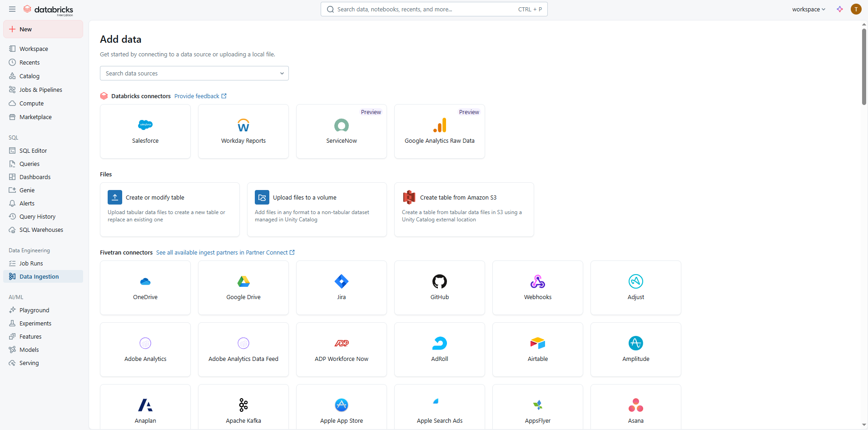Select Data Ingestion in the sidebar
The height and width of the screenshot is (430, 868).
pos(43,276)
